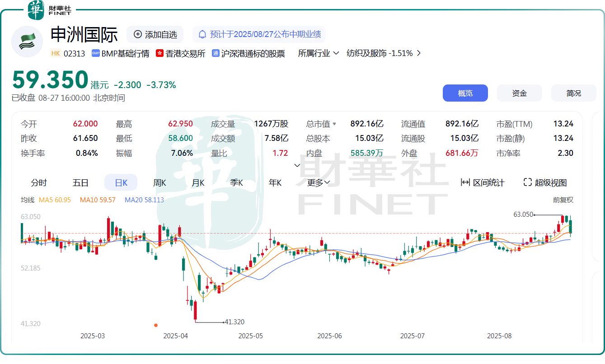Screen dimensions: 605x364
Task: Click the 2025-08 axis date label
Action: (x=499, y=336)
